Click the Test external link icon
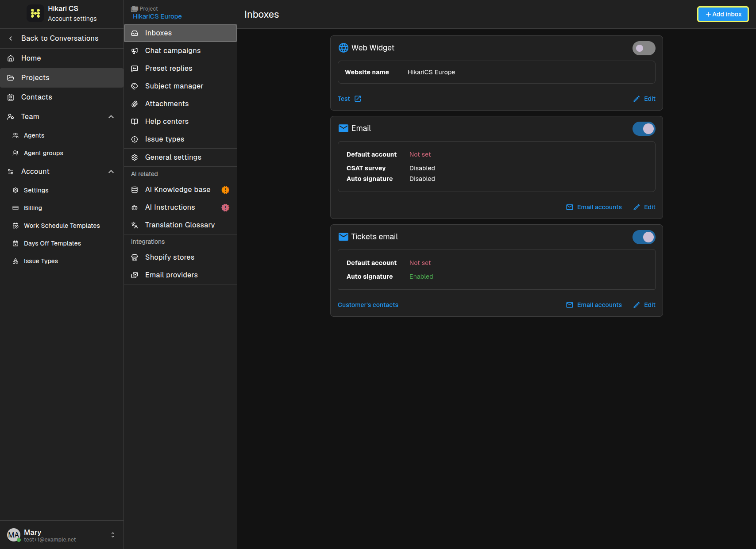This screenshot has width=756, height=549. [358, 99]
